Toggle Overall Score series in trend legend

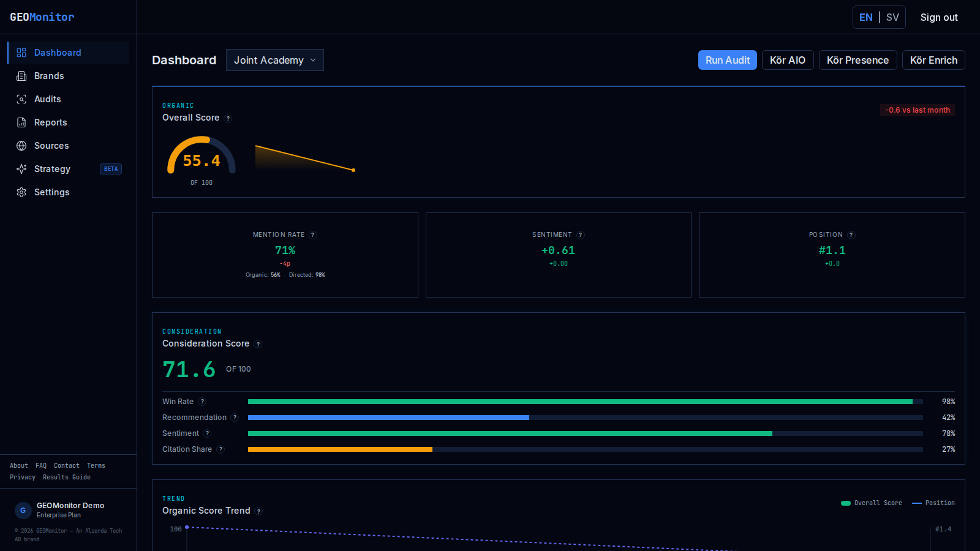(x=872, y=503)
